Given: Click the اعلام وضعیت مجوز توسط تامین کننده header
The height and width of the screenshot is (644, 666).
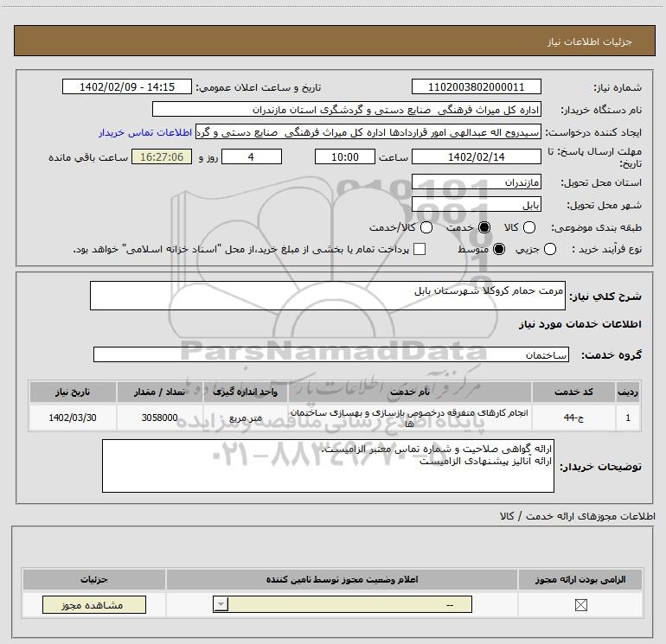Looking at the screenshot, I should point(342,579).
